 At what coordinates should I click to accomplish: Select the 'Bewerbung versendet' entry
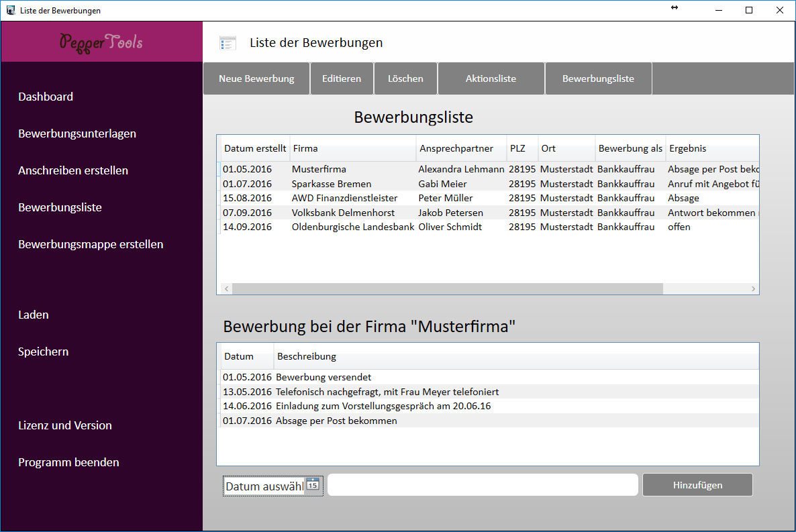point(489,377)
